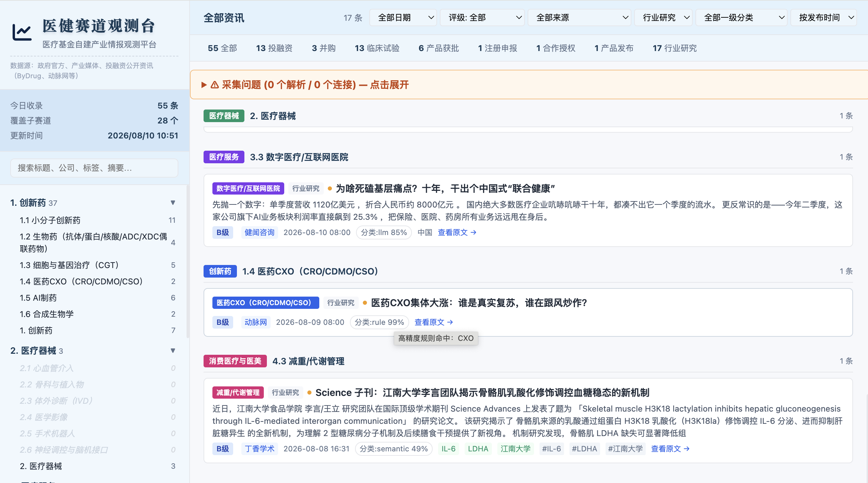Open the 全部一级分类 dropdown
The height and width of the screenshot is (483, 868).
coord(741,18)
